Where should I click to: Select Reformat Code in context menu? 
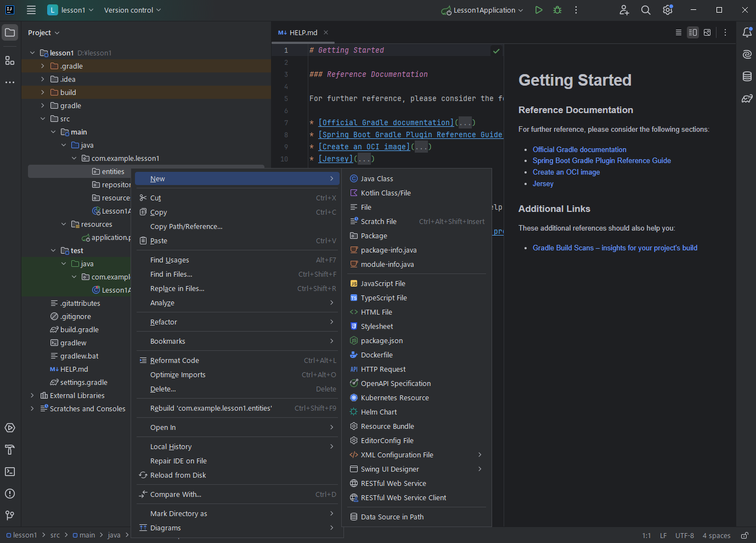[x=237, y=360]
